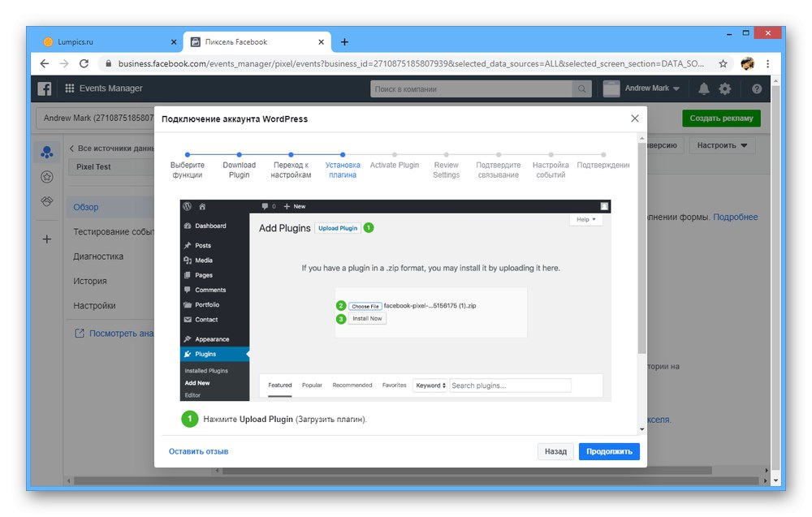Click the plus icon in left sidebar
812x517 pixels.
pos(47,239)
